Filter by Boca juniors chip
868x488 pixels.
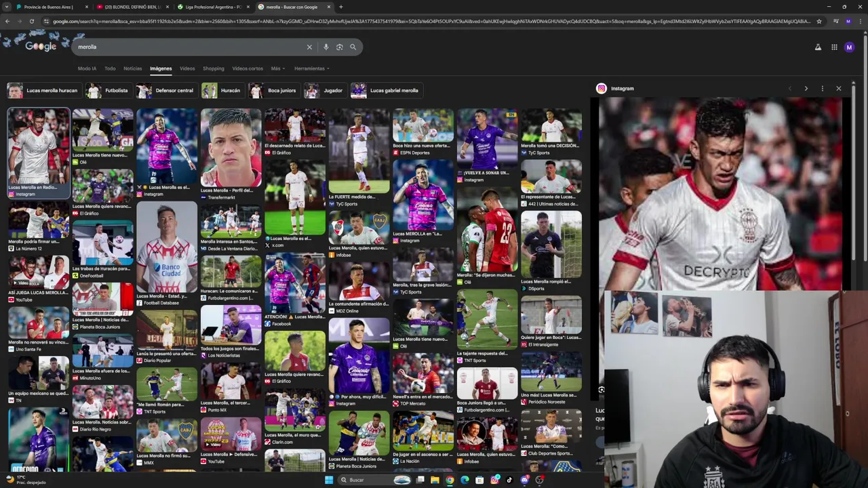pos(274,90)
